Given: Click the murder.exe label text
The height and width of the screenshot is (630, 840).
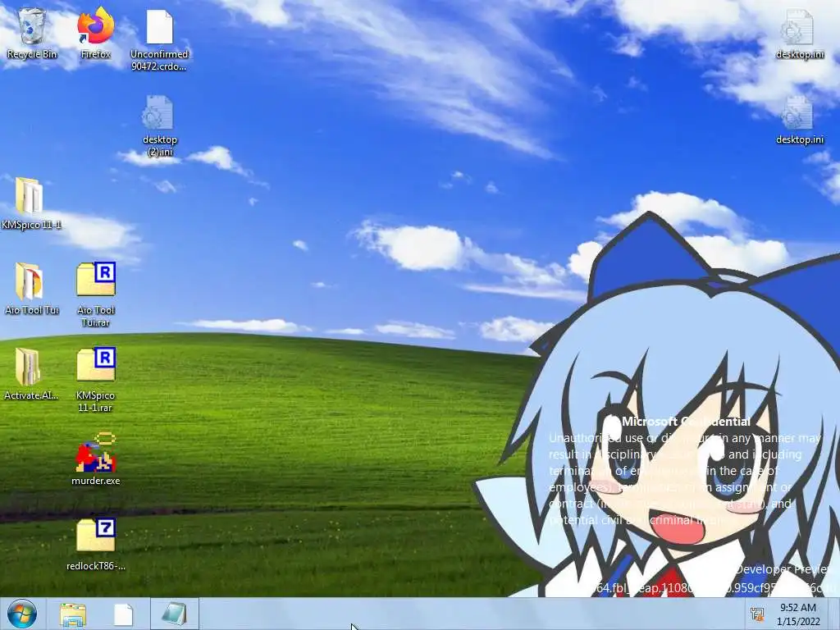Looking at the screenshot, I should pos(96,481).
